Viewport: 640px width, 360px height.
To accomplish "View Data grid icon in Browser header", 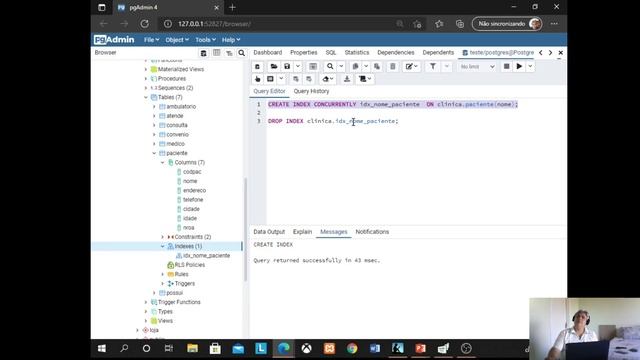I will tap(216, 53).
